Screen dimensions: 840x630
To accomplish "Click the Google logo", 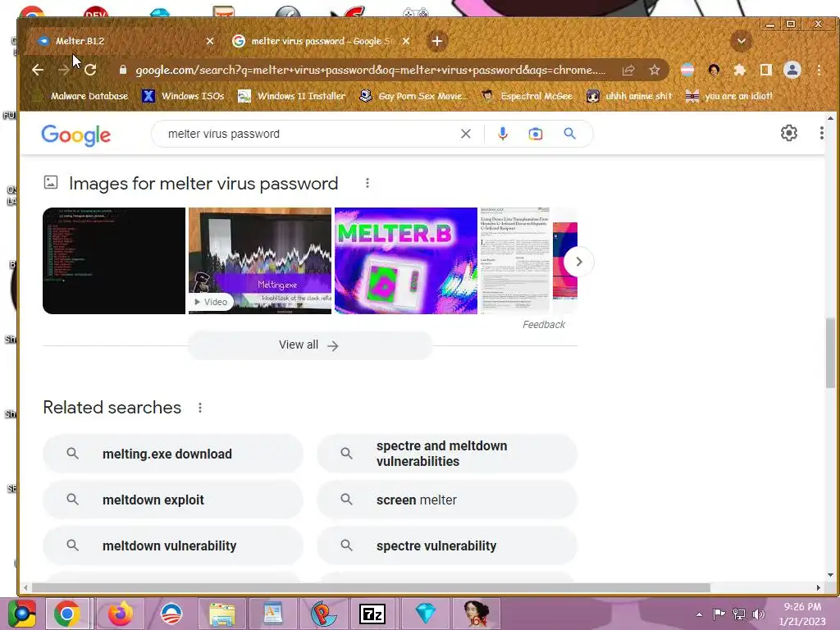I will pos(76,135).
